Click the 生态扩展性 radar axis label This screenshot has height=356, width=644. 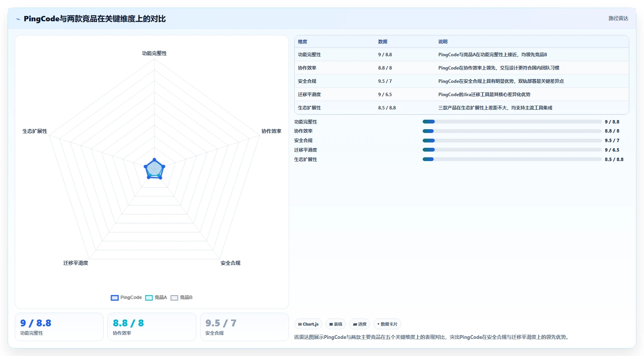[x=35, y=131]
